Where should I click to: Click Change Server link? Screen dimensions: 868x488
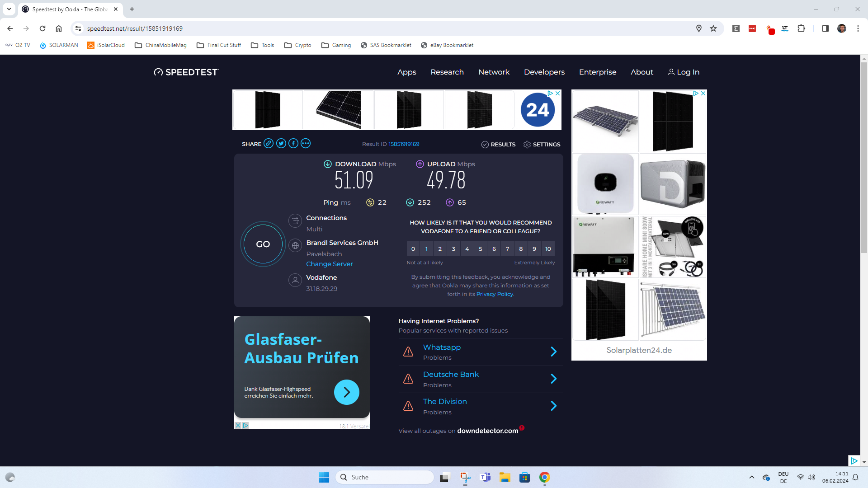[329, 264]
